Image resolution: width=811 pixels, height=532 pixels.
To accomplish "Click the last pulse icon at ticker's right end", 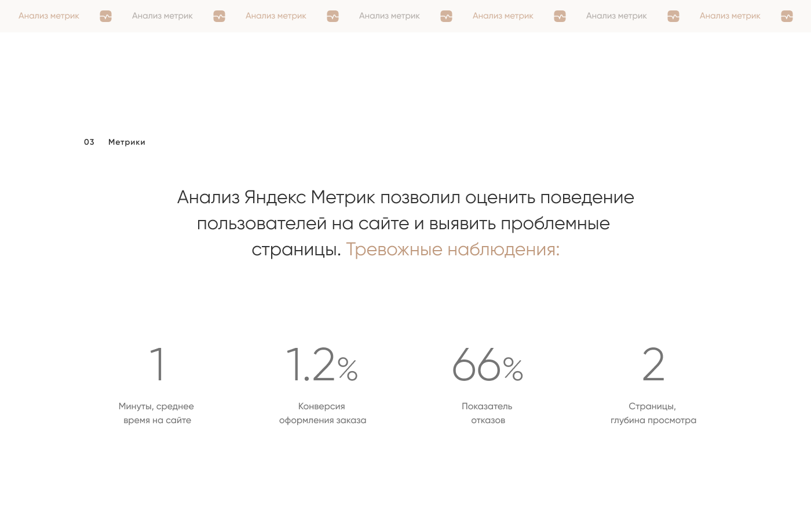I will [787, 16].
